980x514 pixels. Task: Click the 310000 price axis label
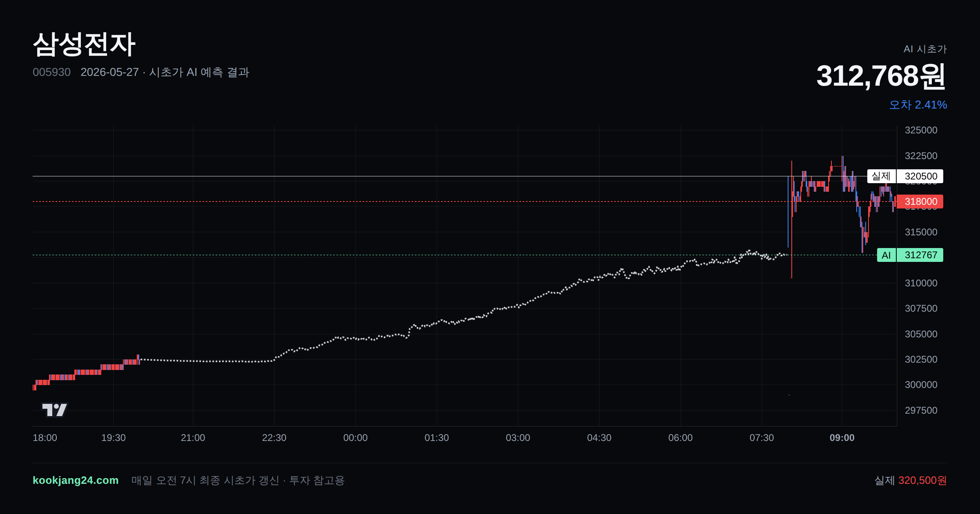[921, 283]
